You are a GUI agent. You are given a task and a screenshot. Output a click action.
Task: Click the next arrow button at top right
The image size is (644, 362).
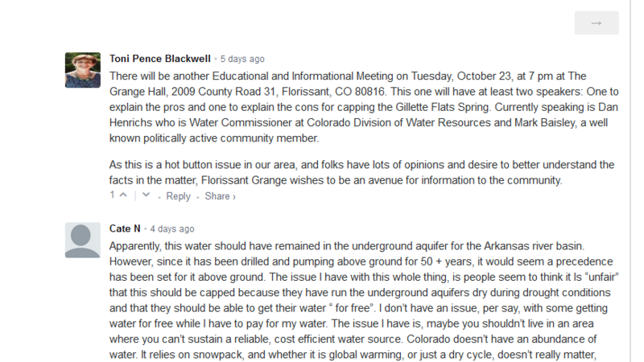(597, 23)
